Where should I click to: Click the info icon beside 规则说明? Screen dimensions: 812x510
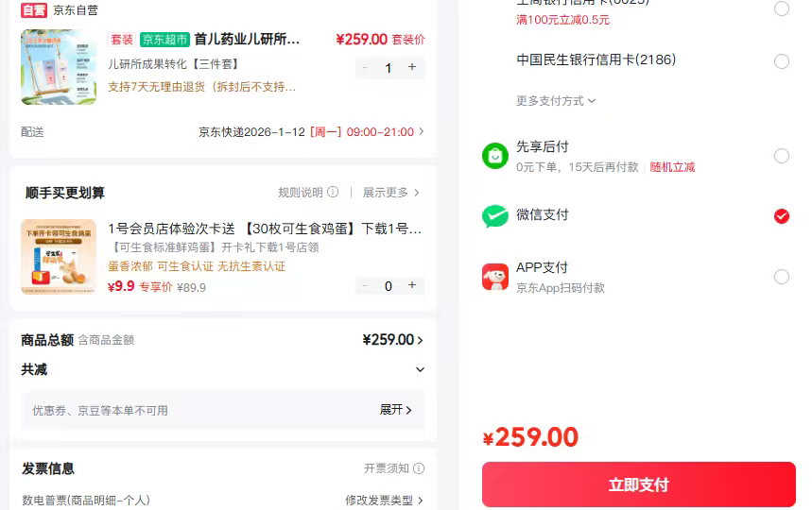(333, 193)
